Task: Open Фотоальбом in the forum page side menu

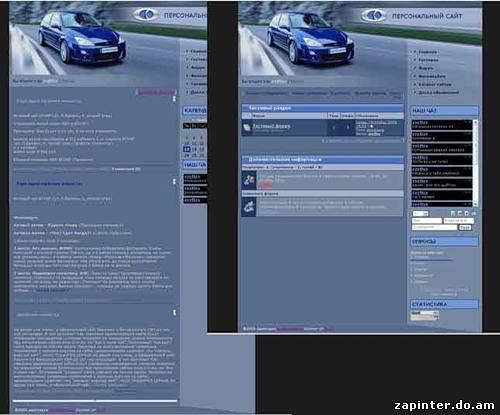Action: point(432,76)
